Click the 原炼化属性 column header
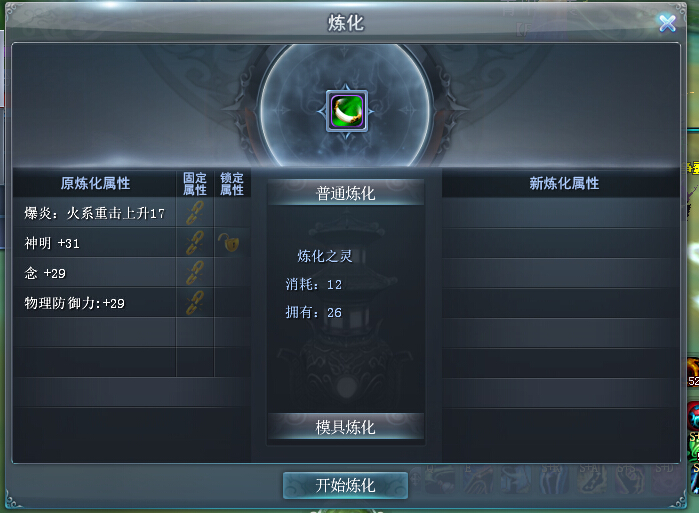699x513 pixels. (x=95, y=183)
